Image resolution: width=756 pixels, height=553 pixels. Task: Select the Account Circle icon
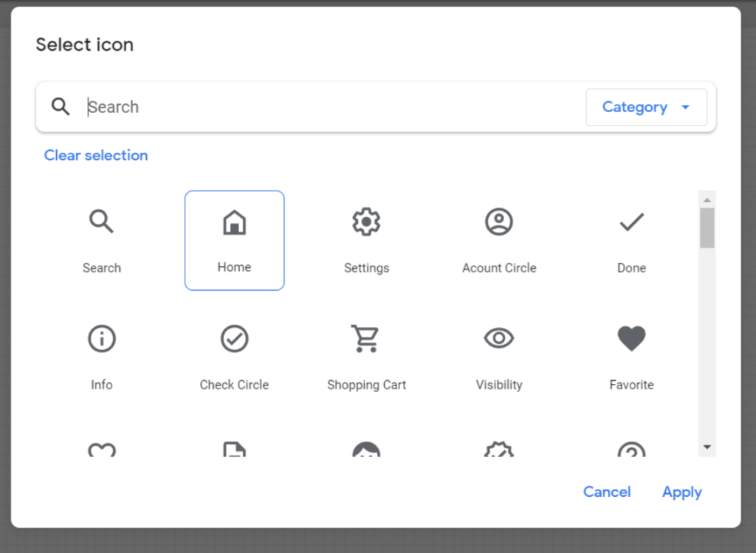pyautogui.click(x=499, y=240)
